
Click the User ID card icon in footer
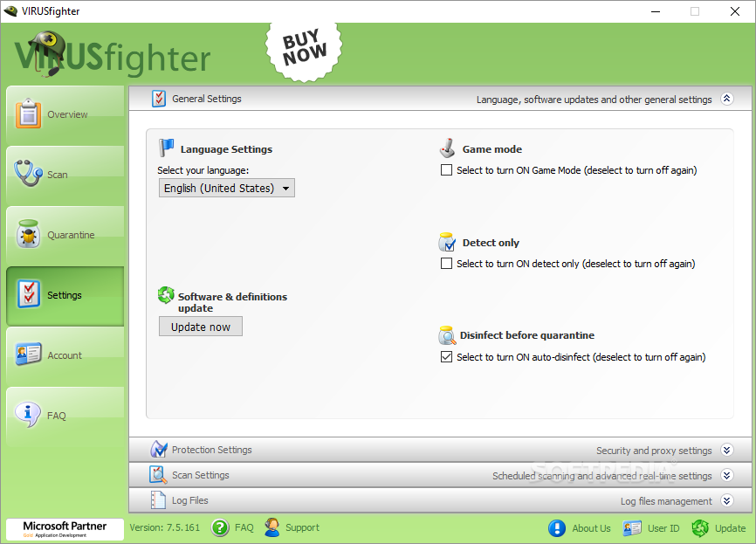click(x=632, y=528)
